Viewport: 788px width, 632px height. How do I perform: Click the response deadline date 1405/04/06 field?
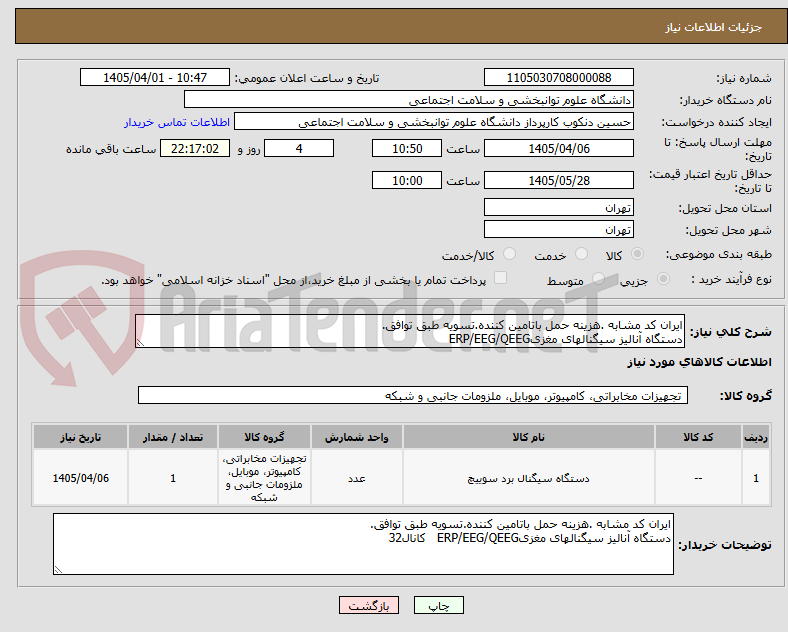pyautogui.click(x=559, y=148)
